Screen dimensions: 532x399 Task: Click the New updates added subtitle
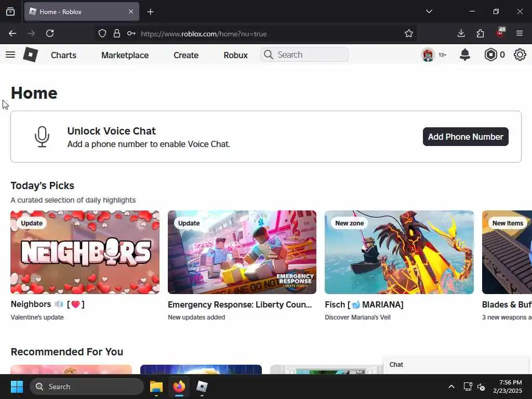pos(196,317)
